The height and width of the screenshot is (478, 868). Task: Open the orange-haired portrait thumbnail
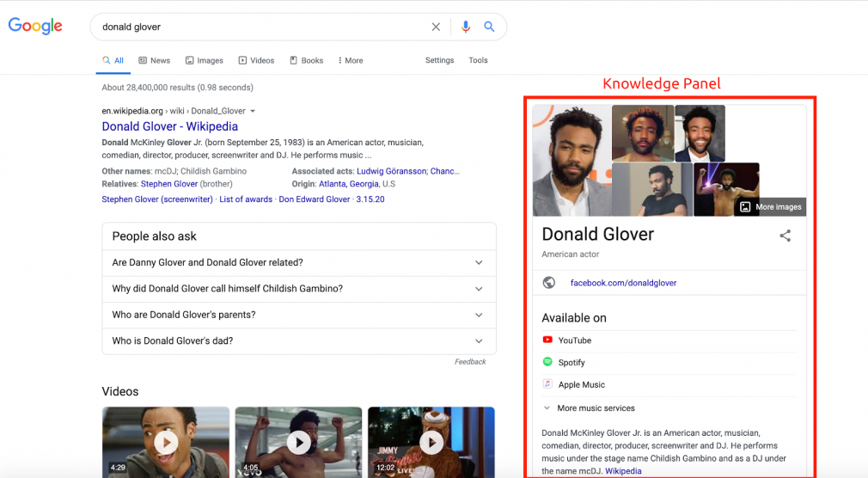tap(643, 133)
